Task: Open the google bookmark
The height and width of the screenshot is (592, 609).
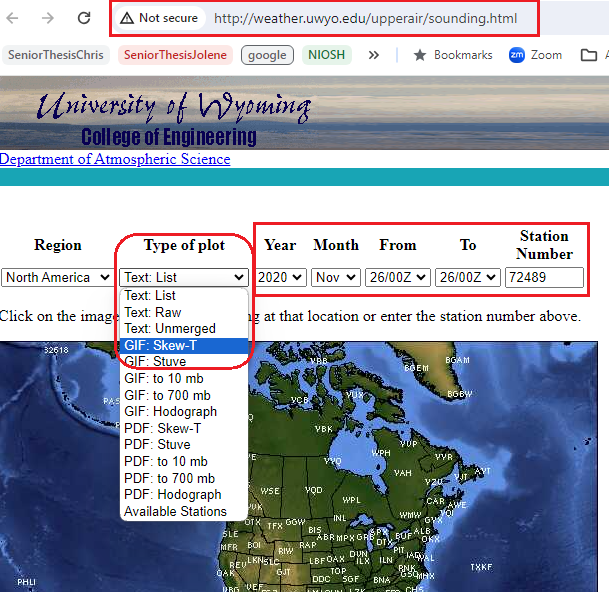Action: pyautogui.click(x=267, y=55)
